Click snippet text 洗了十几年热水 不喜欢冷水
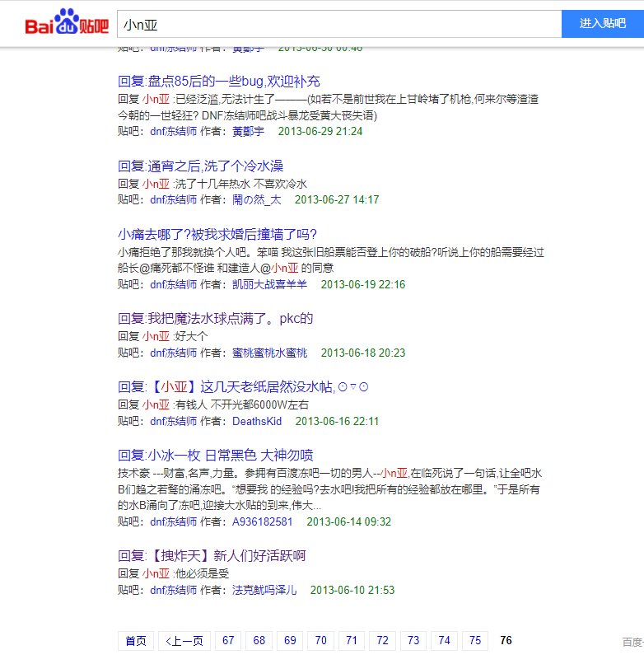Viewport: 644px width, 664px height. 241,184
